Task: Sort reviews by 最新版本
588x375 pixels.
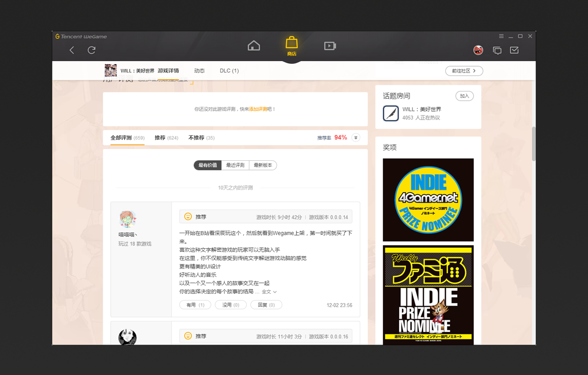Action: pyautogui.click(x=263, y=165)
